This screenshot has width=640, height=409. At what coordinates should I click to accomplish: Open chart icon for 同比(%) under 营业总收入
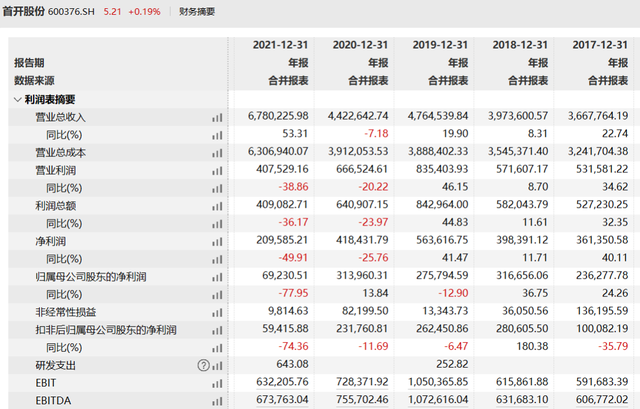click(x=217, y=135)
